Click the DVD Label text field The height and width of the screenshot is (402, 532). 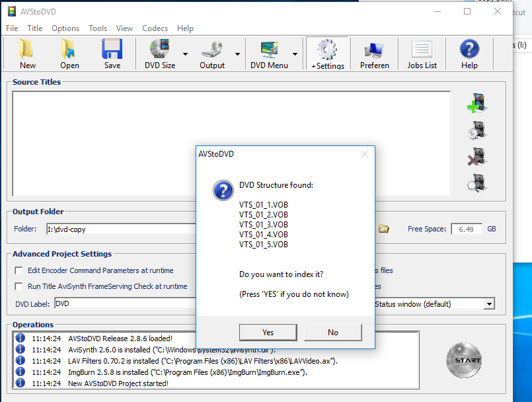[125, 303]
